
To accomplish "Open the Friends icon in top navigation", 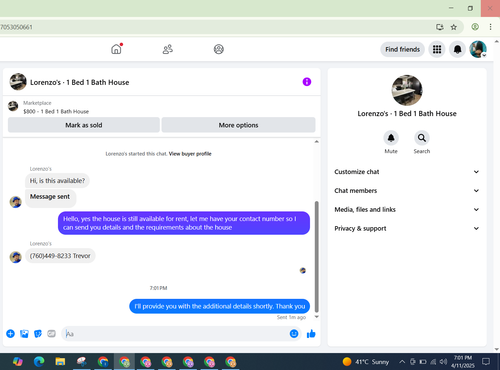I will 167,49.
